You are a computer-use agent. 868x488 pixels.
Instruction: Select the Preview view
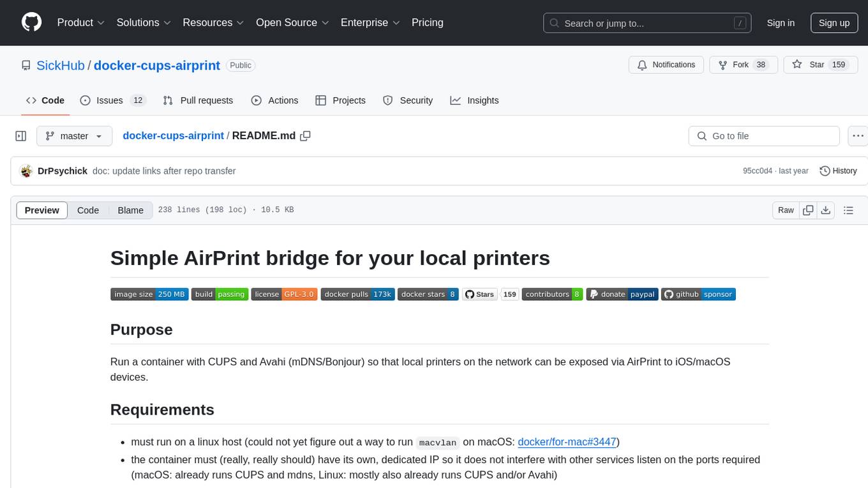(x=42, y=210)
